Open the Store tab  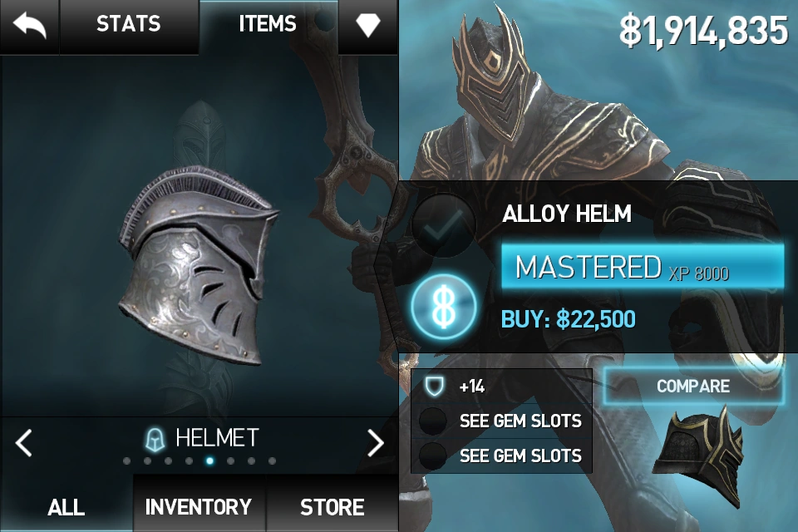click(332, 507)
